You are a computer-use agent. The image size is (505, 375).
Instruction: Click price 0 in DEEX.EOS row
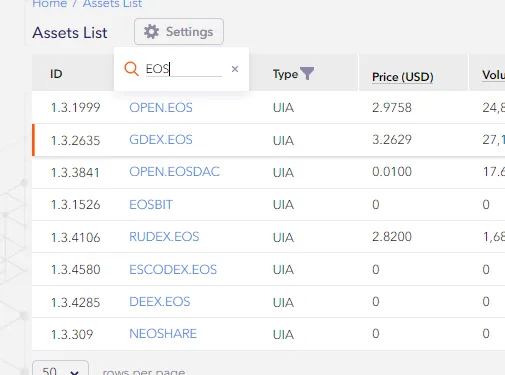point(376,302)
